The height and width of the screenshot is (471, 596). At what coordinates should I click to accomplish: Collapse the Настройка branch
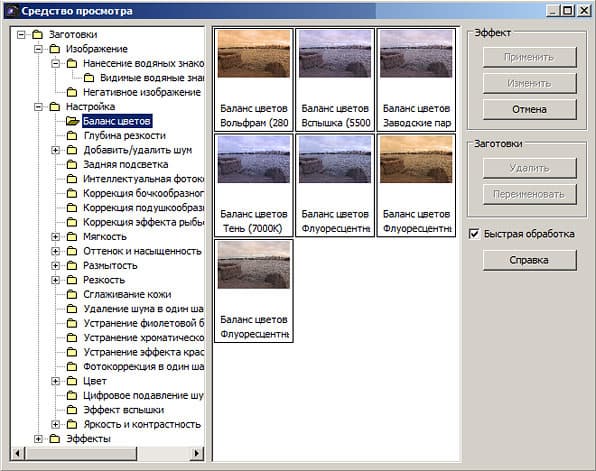38,107
